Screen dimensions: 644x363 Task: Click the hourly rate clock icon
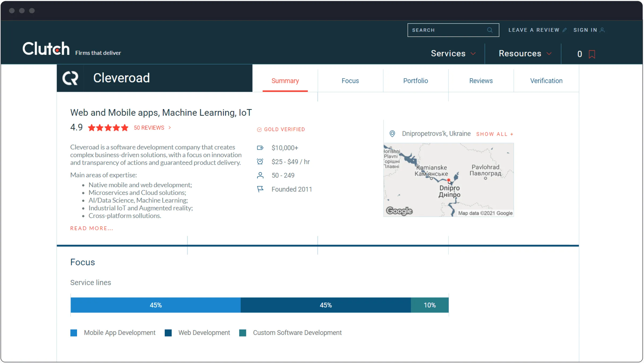coord(260,161)
